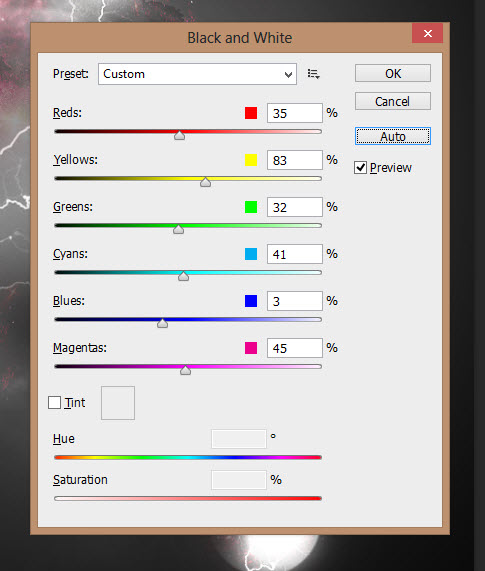Click the Preset dropdown arrow
Viewport: 485px width, 571px height.
coord(288,74)
